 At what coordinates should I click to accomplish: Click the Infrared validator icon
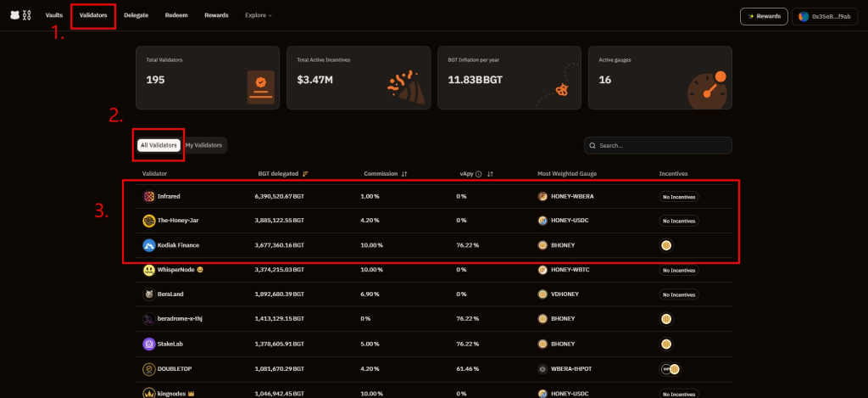pos(149,196)
